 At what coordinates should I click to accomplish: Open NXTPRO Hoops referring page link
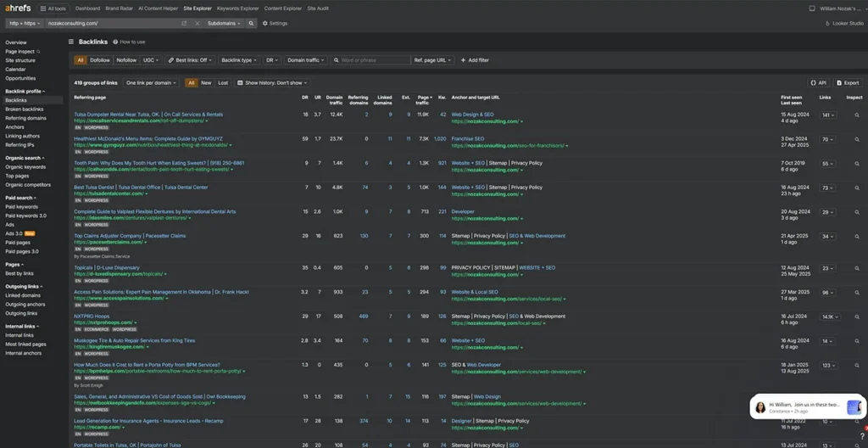92,316
